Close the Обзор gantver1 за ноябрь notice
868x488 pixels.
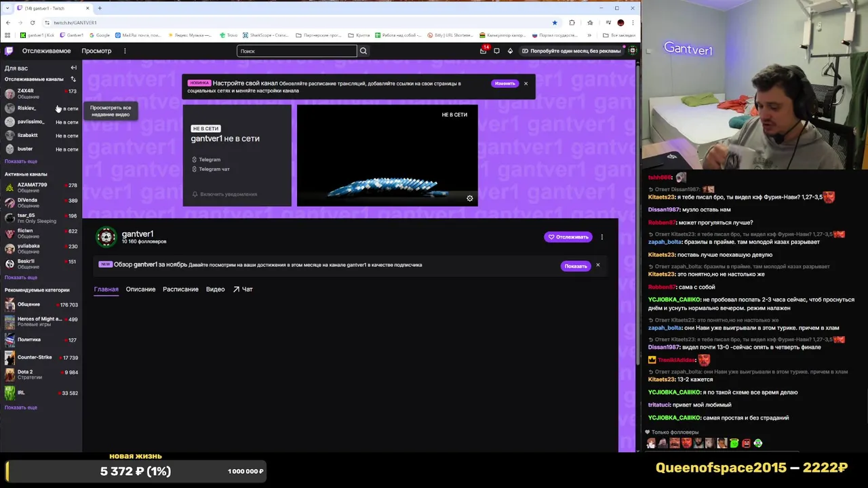coord(597,265)
